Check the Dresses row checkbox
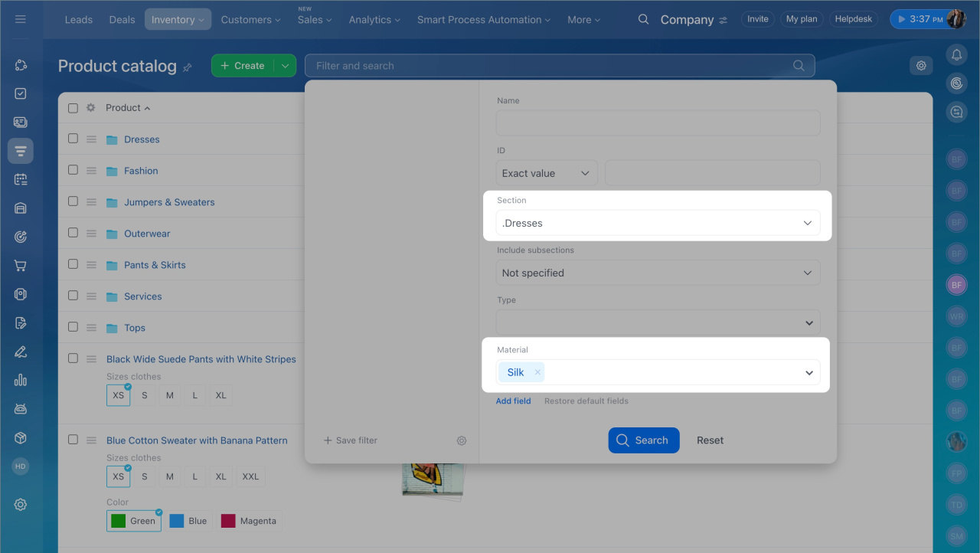The height and width of the screenshot is (553, 980). point(73,139)
